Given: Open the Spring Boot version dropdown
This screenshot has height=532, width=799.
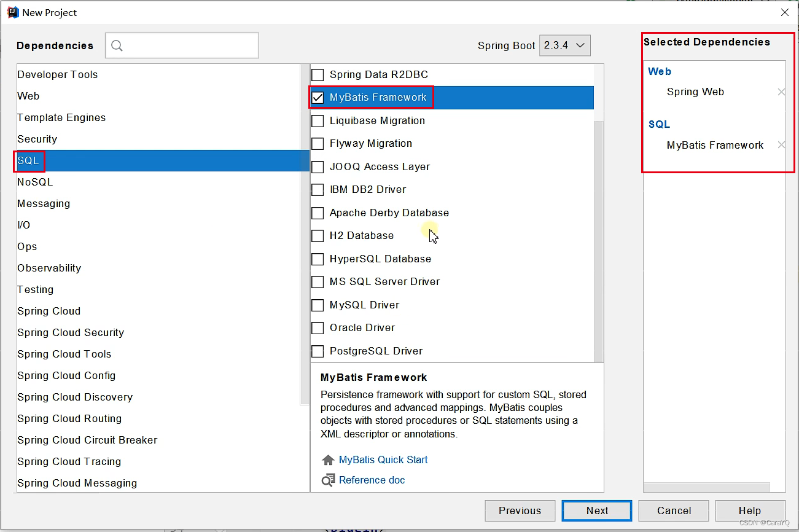Looking at the screenshot, I should pyautogui.click(x=565, y=45).
